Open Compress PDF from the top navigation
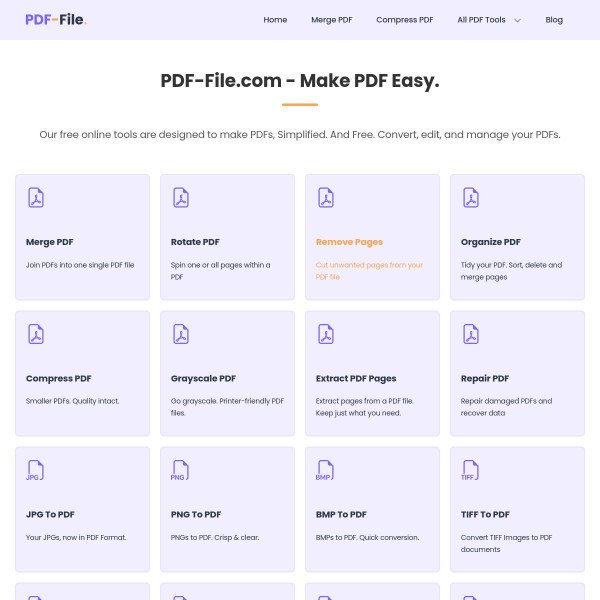The width and height of the screenshot is (600, 600). [x=405, y=20]
